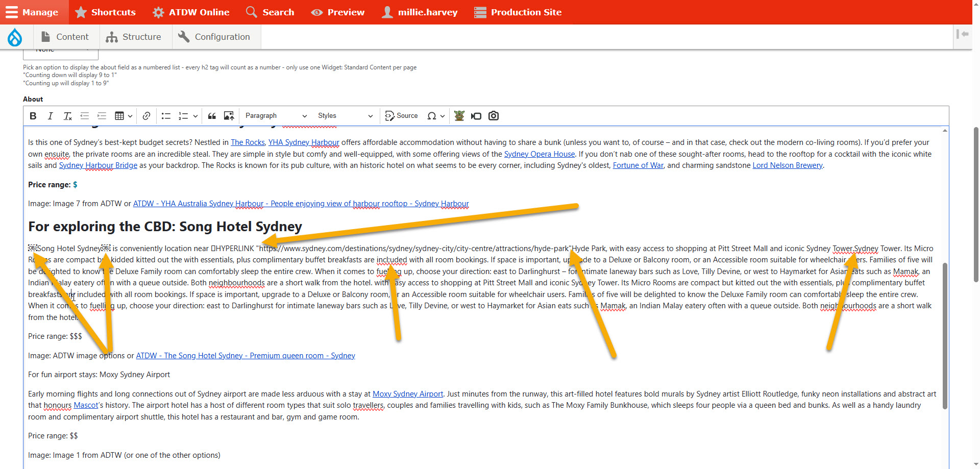The width and height of the screenshot is (980, 469).
Task: Click the Mascot link
Action: tap(86, 405)
